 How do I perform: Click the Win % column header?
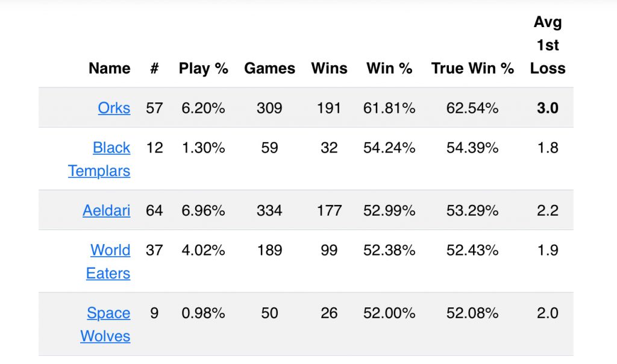click(389, 69)
